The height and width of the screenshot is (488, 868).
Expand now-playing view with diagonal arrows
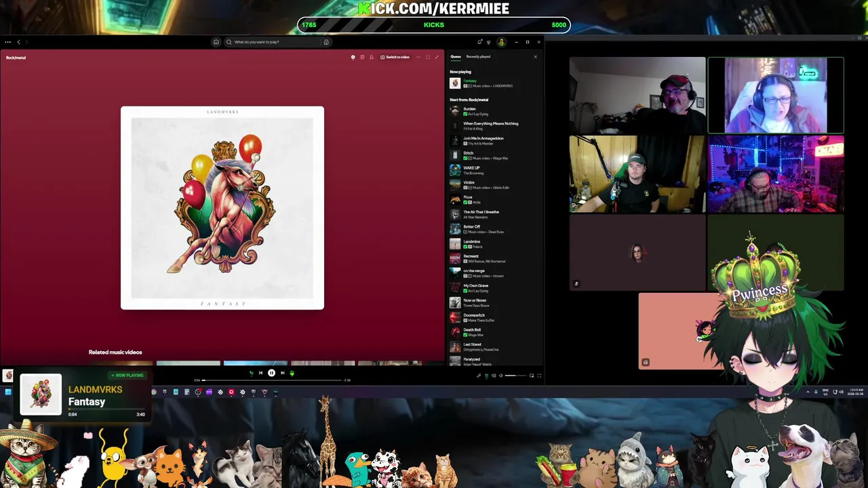[x=437, y=57]
